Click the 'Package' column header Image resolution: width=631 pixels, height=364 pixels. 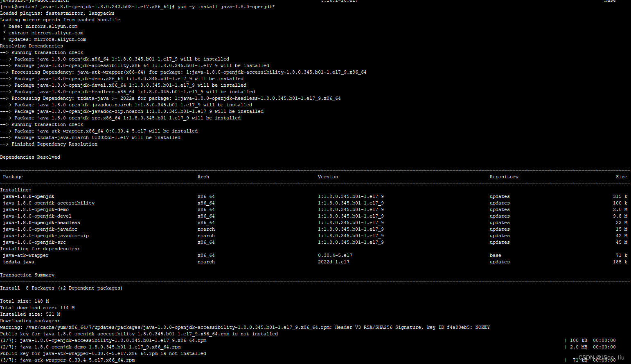pos(13,177)
